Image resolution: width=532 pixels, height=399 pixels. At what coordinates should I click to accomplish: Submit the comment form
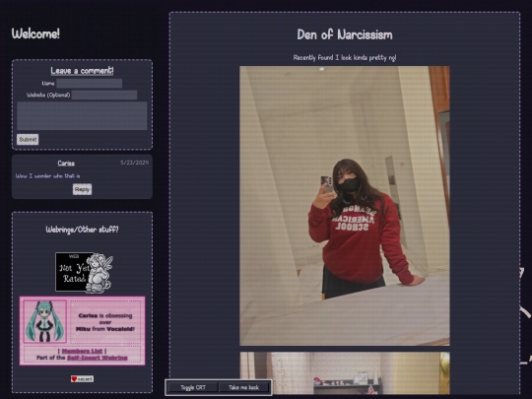(x=28, y=140)
